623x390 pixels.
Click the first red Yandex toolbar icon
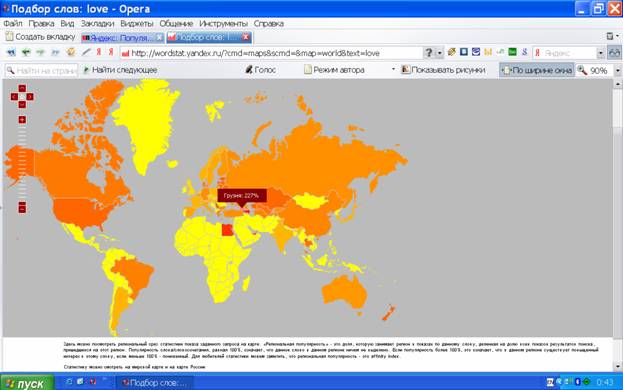pyautogui.click(x=99, y=52)
